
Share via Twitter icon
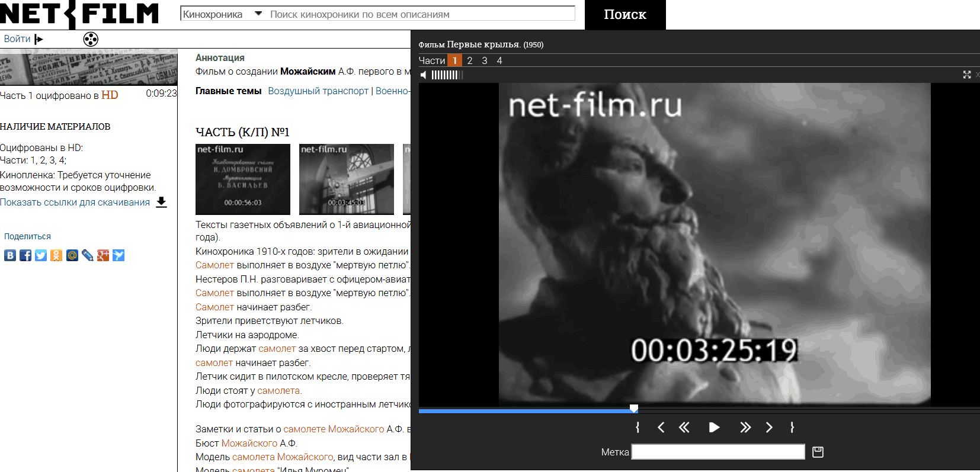pyautogui.click(x=41, y=255)
